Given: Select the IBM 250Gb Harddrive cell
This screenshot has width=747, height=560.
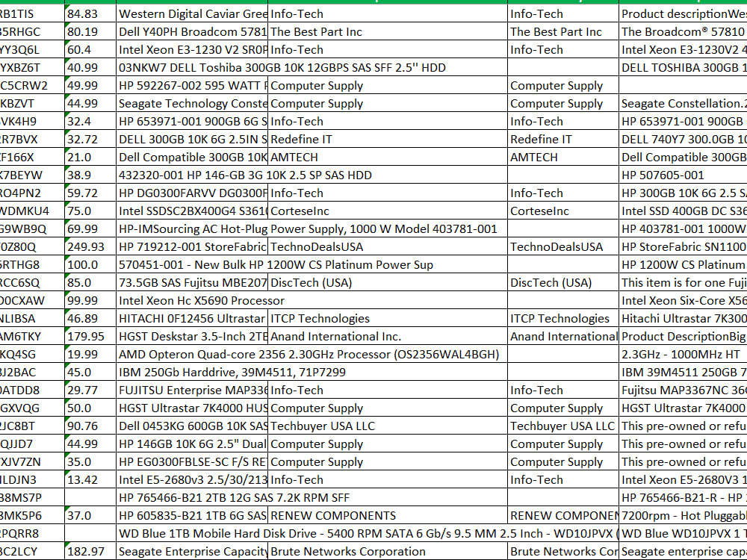Looking at the screenshot, I should pos(192,373).
